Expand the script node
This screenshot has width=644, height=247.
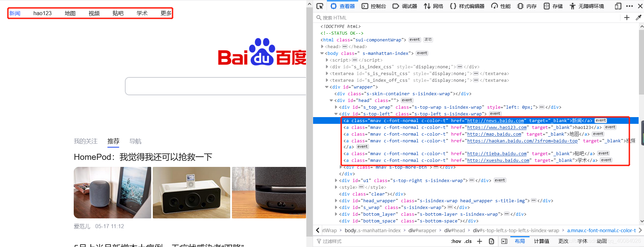click(x=327, y=60)
